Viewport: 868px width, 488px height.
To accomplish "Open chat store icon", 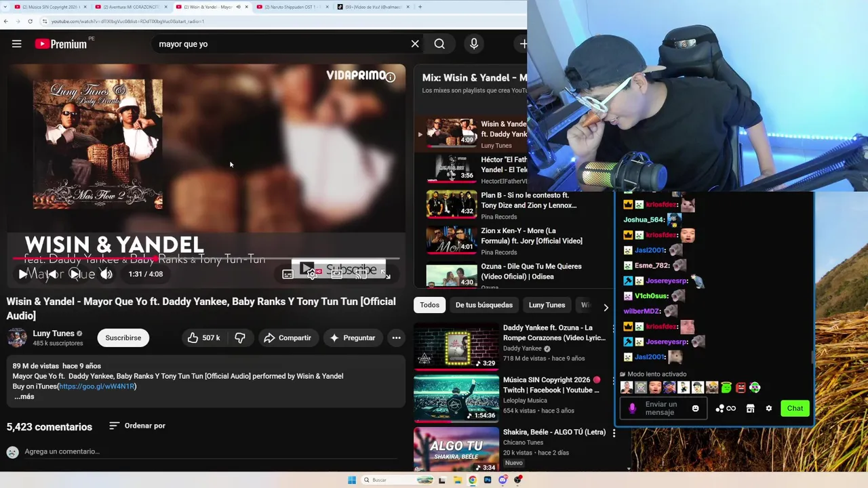I will [x=750, y=409].
